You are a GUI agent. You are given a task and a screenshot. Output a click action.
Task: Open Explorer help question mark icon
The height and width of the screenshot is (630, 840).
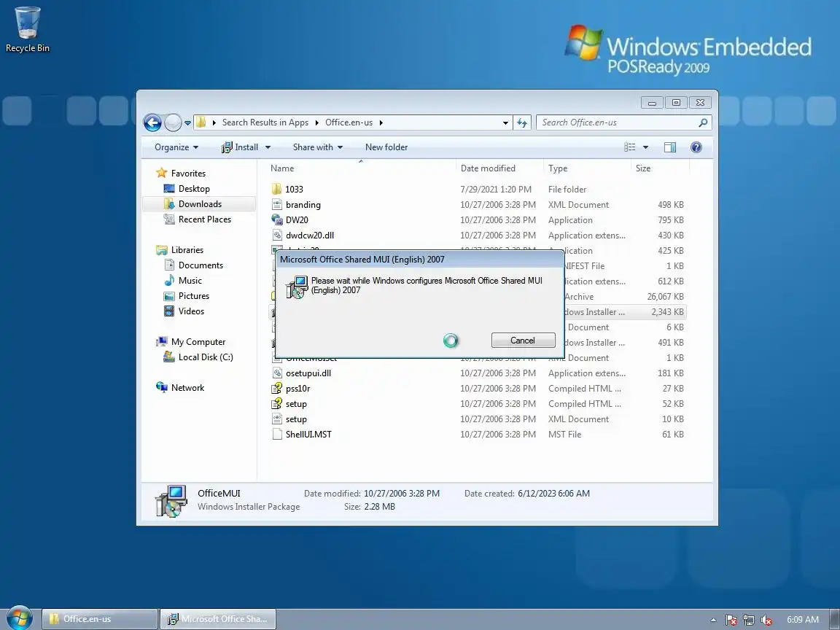click(696, 147)
